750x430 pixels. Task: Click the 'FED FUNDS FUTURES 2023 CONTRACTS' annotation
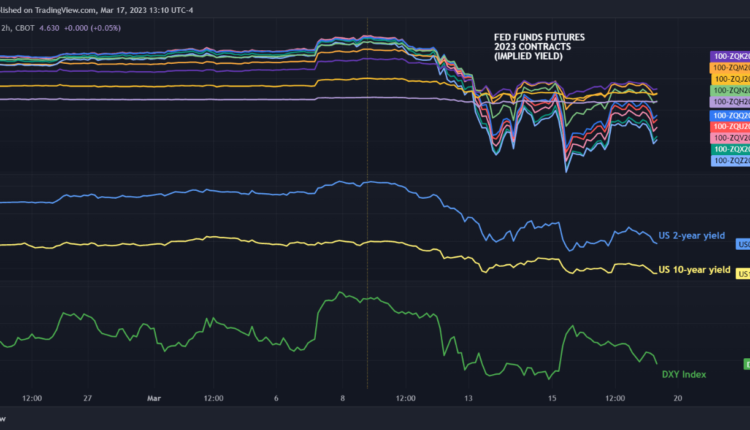tap(541, 46)
